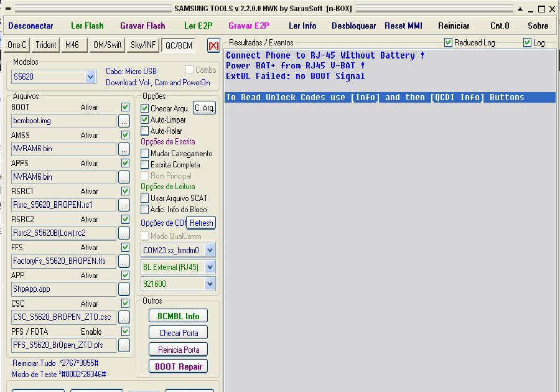Browse for RSRC2 file

tap(124, 233)
